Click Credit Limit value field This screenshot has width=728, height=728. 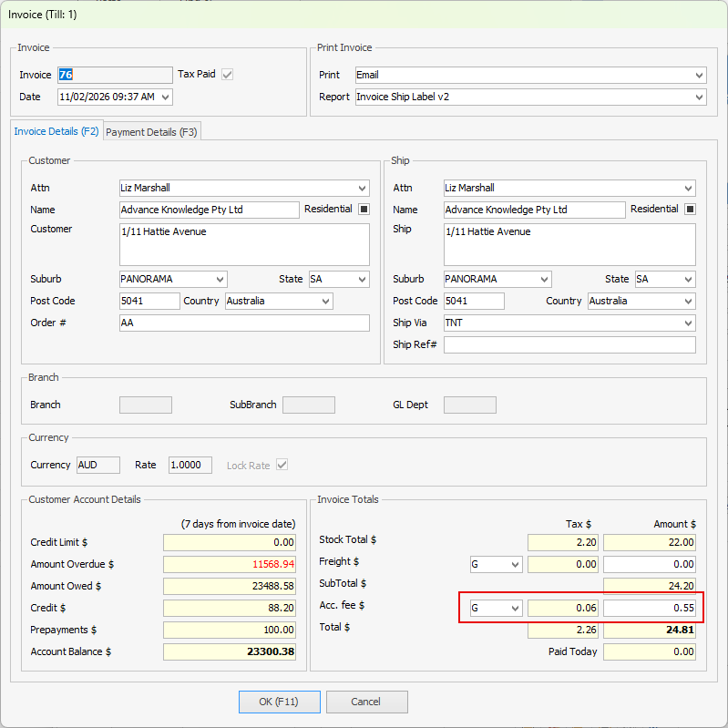[230, 542]
